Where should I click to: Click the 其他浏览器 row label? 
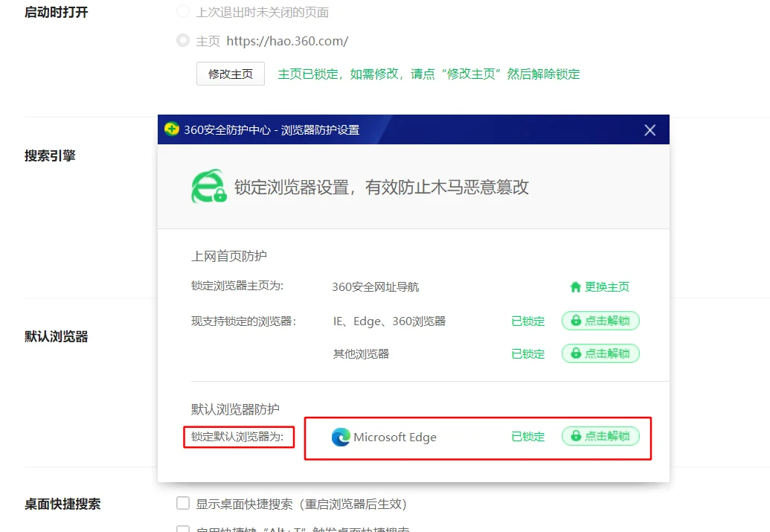click(361, 353)
